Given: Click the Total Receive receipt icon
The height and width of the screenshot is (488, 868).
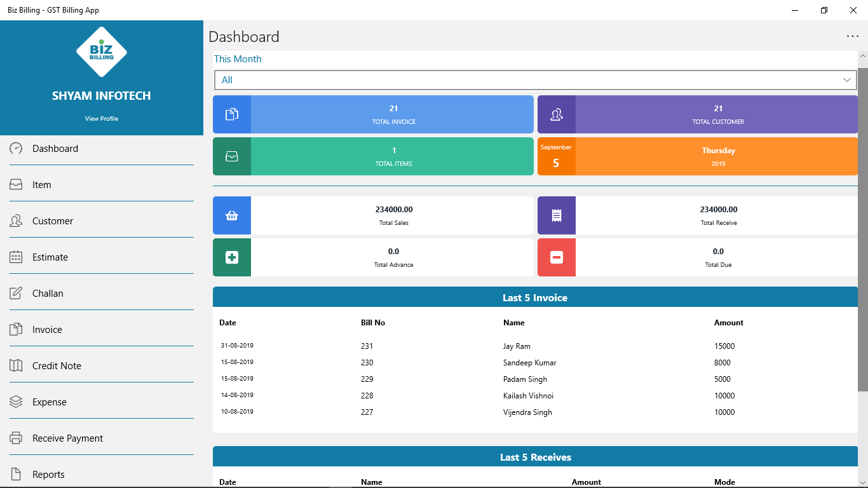Looking at the screenshot, I should 557,215.
